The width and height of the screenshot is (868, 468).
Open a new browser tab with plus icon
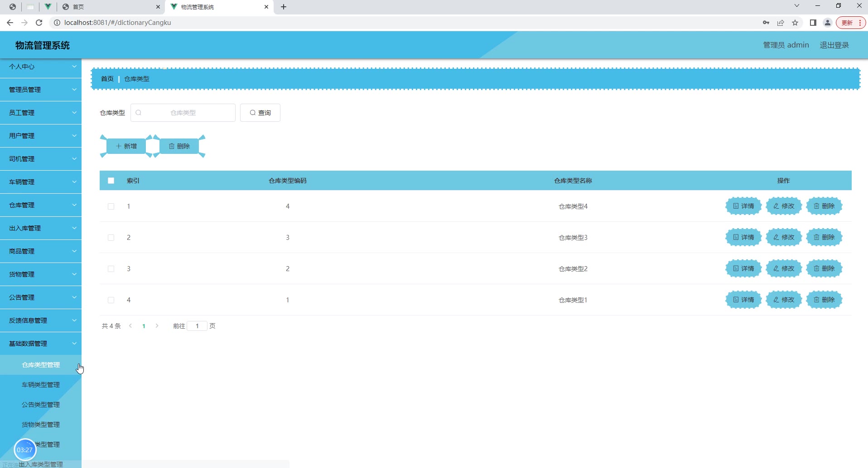click(284, 7)
